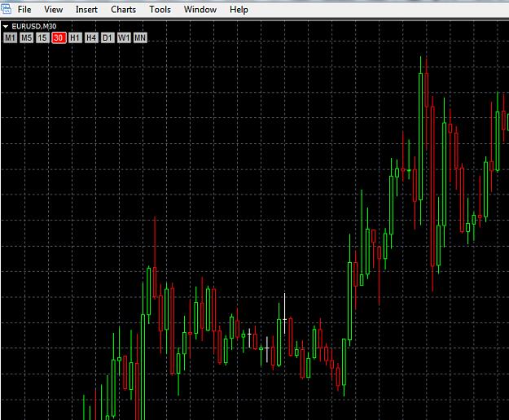
Task: Open the File menu
Action: point(24,10)
